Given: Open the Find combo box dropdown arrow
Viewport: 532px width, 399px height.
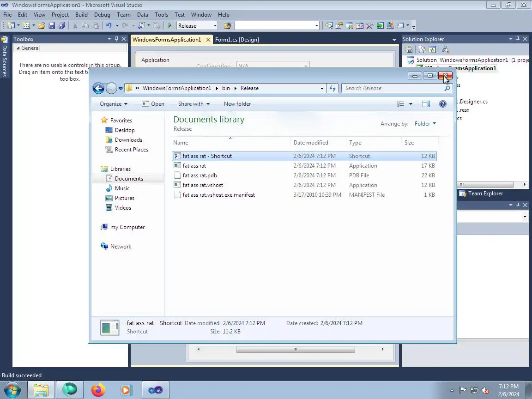Looking at the screenshot, I should 316,26.
